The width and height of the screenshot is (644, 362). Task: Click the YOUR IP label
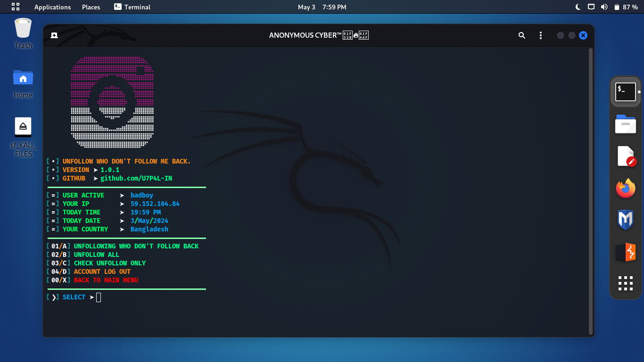pos(76,204)
